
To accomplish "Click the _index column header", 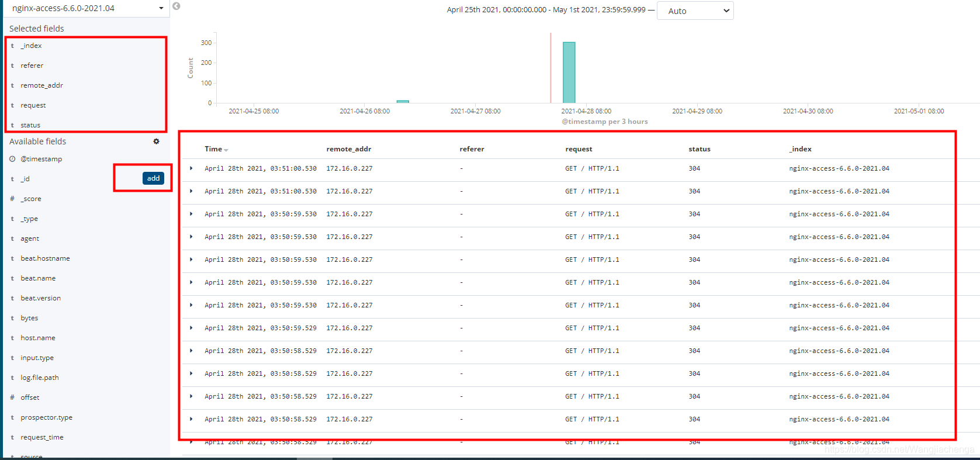I will pos(800,149).
